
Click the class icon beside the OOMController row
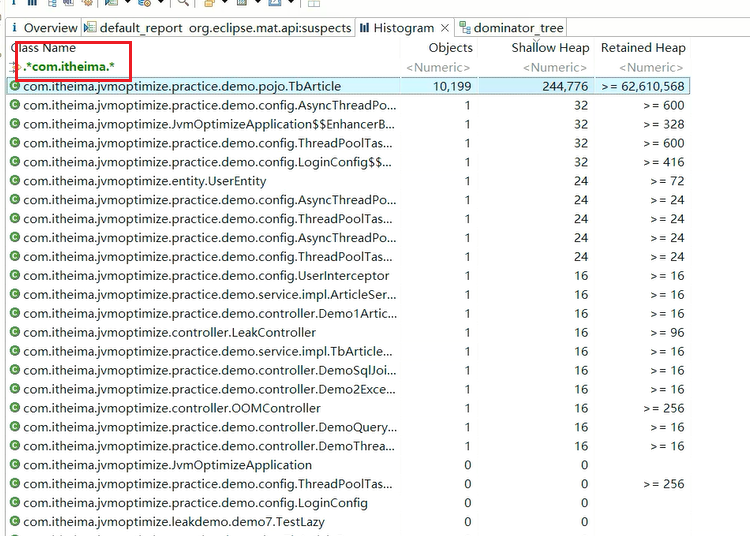click(x=14, y=408)
